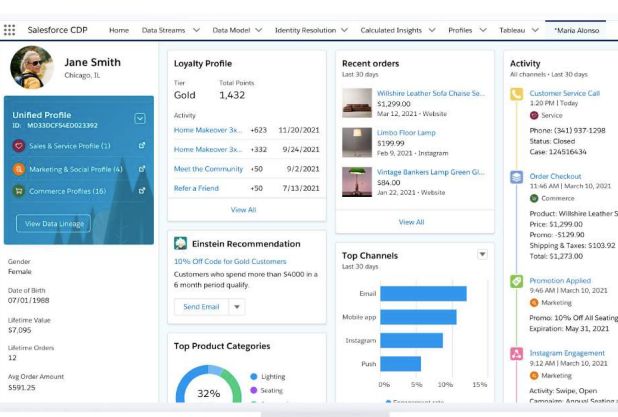
Task: Click the Commerce Profiles cart icon
Action: pyautogui.click(x=18, y=191)
